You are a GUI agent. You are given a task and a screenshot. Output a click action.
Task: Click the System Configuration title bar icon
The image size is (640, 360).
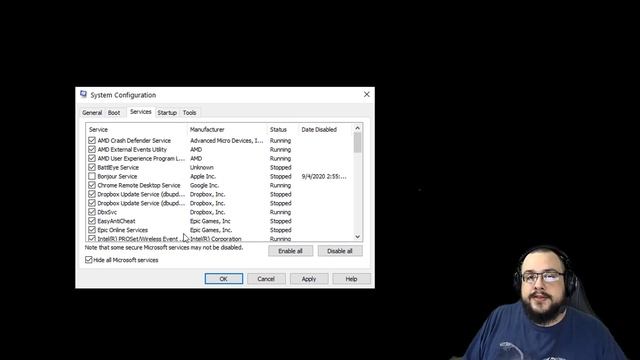point(83,94)
